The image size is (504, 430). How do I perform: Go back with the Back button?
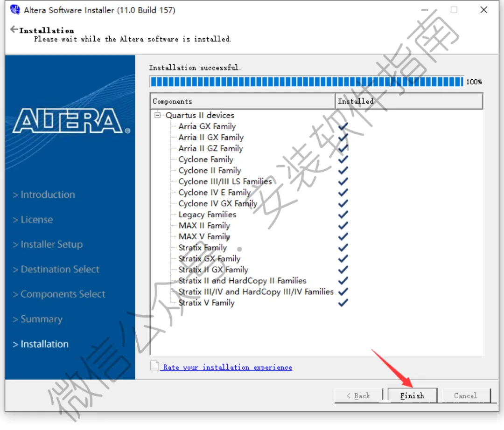click(x=359, y=395)
